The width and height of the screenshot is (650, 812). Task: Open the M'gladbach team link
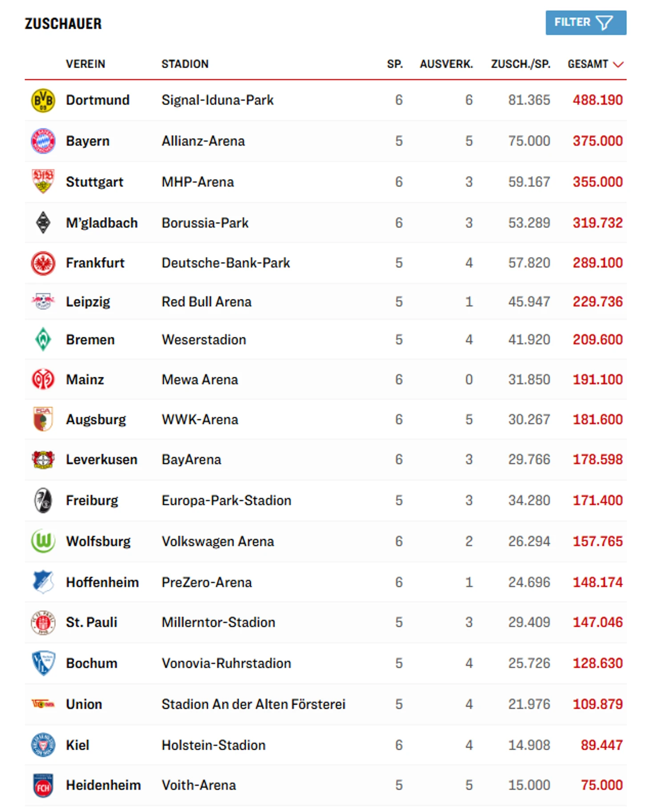pyautogui.click(x=102, y=223)
